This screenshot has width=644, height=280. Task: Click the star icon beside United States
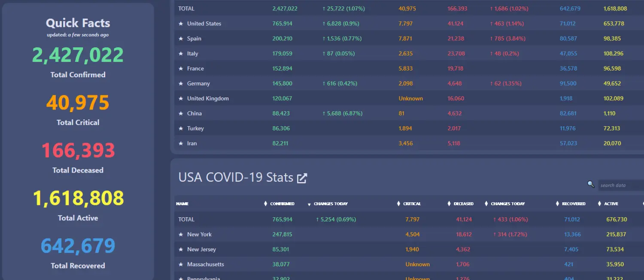pyautogui.click(x=181, y=24)
